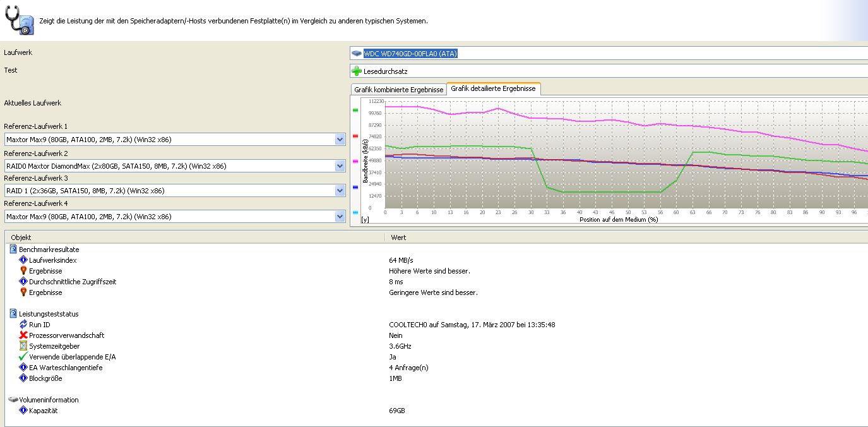
Task: Click the green checkmark for Verwende überlappende E/A
Action: tap(23, 357)
